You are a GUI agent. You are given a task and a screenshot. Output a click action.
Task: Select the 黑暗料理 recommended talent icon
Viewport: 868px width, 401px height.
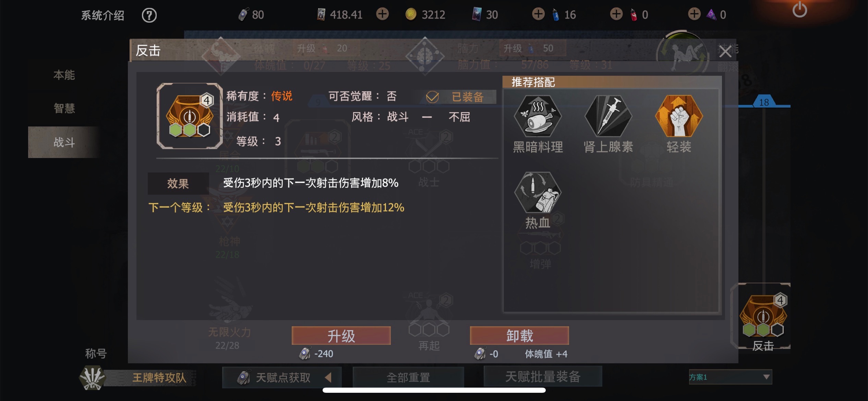(x=538, y=116)
